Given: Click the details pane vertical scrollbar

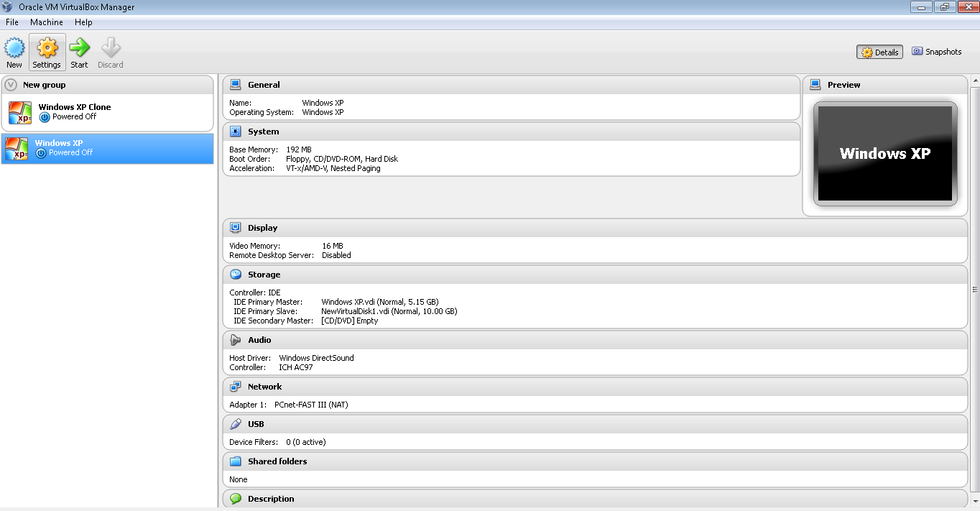Looking at the screenshot, I should 975,290.
